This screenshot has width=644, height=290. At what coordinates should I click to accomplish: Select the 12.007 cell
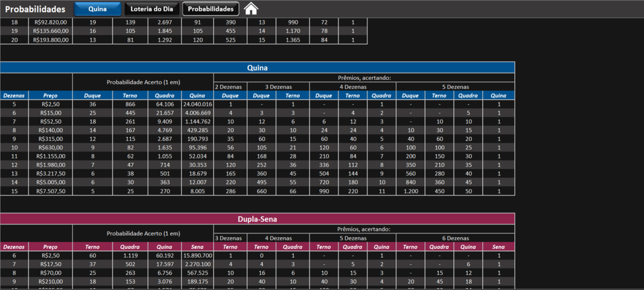197,182
